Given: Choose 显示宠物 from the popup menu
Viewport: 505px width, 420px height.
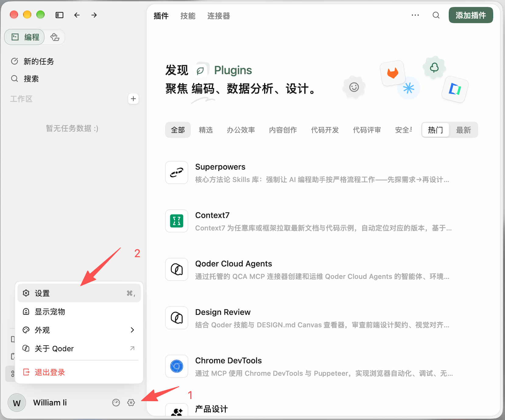Looking at the screenshot, I should (79, 312).
